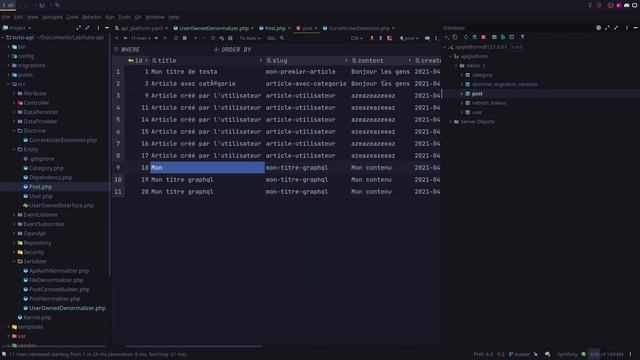Click the export data icon in table toolbar
Screen dimensions: 640x360
point(372,38)
